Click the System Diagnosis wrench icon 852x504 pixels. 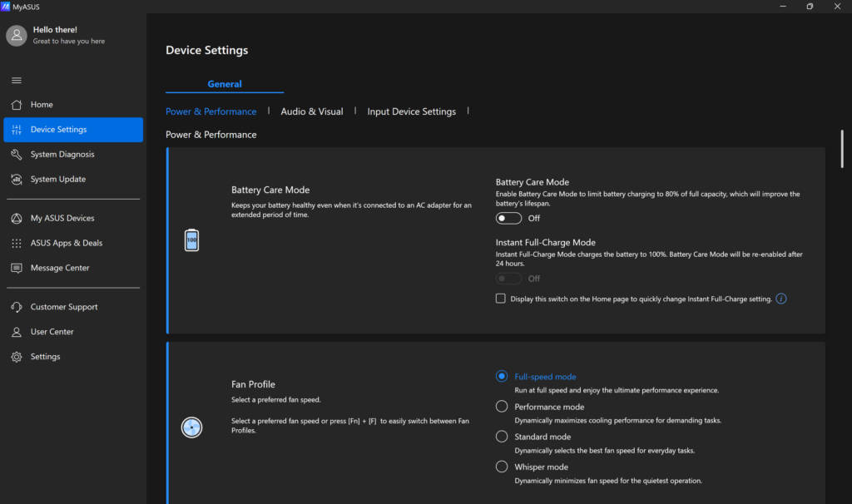click(17, 155)
